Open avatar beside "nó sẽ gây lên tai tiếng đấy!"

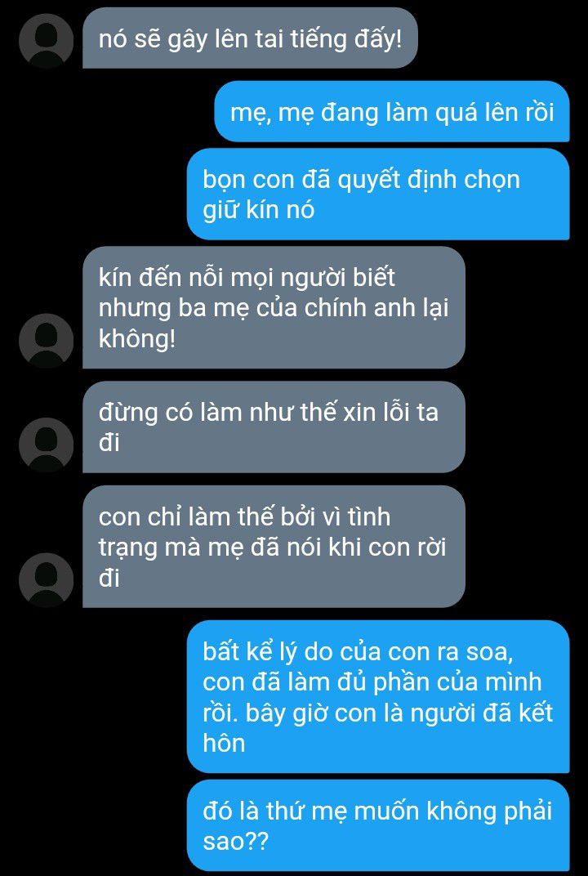(x=47, y=41)
